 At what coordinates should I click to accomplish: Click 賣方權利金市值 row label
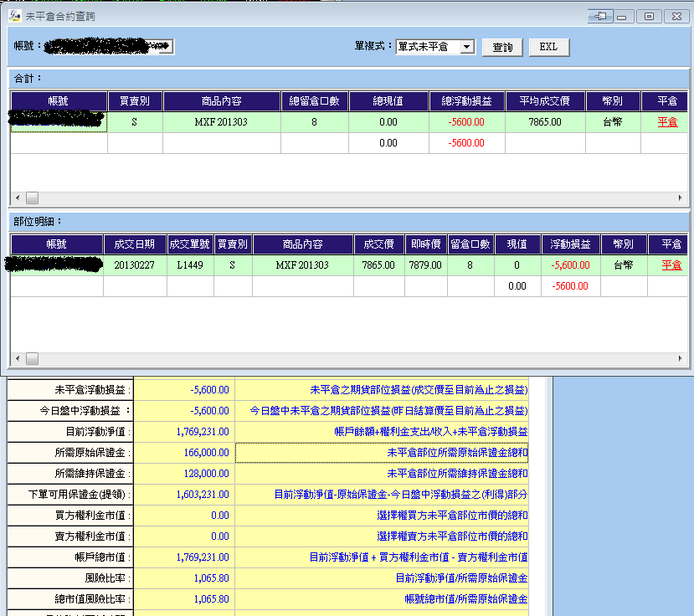(x=70, y=536)
